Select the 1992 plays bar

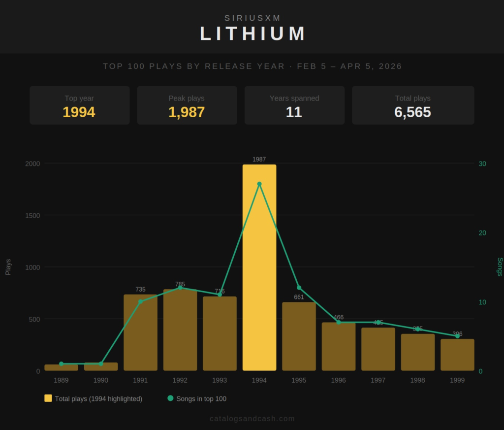(x=180, y=330)
